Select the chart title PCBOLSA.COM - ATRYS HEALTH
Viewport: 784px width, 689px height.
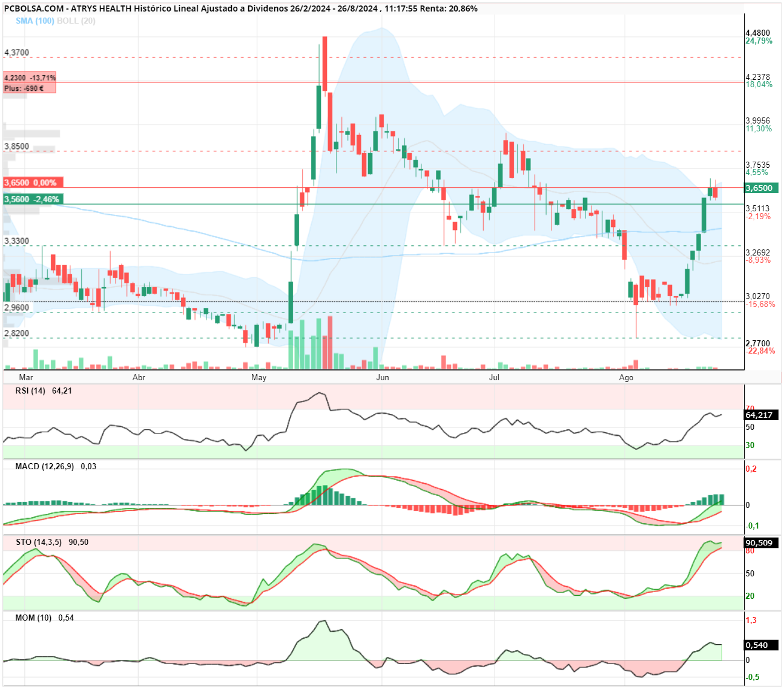click(68, 8)
